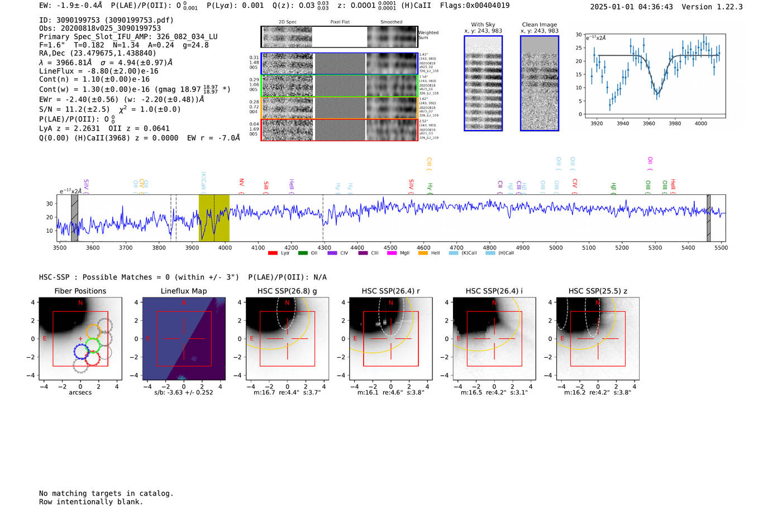The image size is (782, 532).
Task: Click the "Flags:0x00404019" text
Action: (475, 6)
